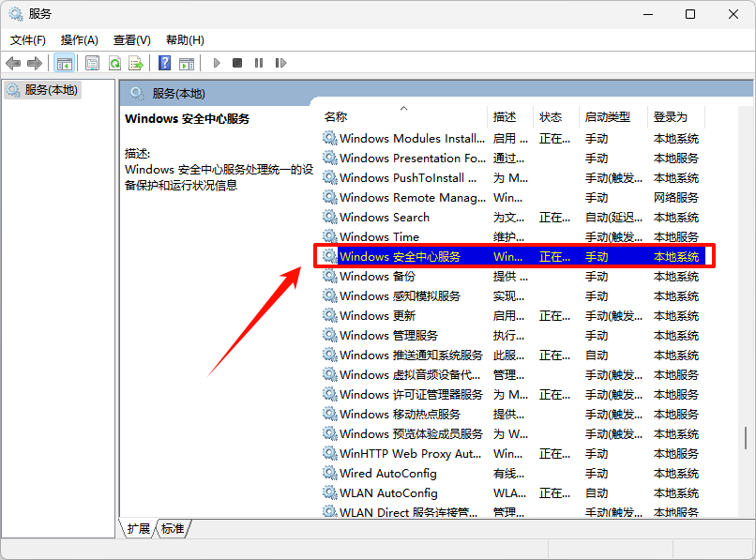
Task: Click 自动(延迟 startup type of Windows Search
Action: [x=613, y=218]
